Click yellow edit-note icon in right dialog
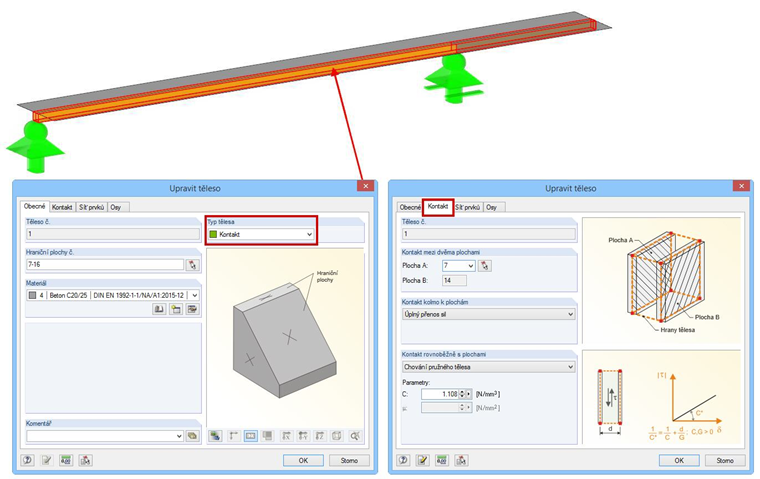Screen dimensions: 760x479 423,460
